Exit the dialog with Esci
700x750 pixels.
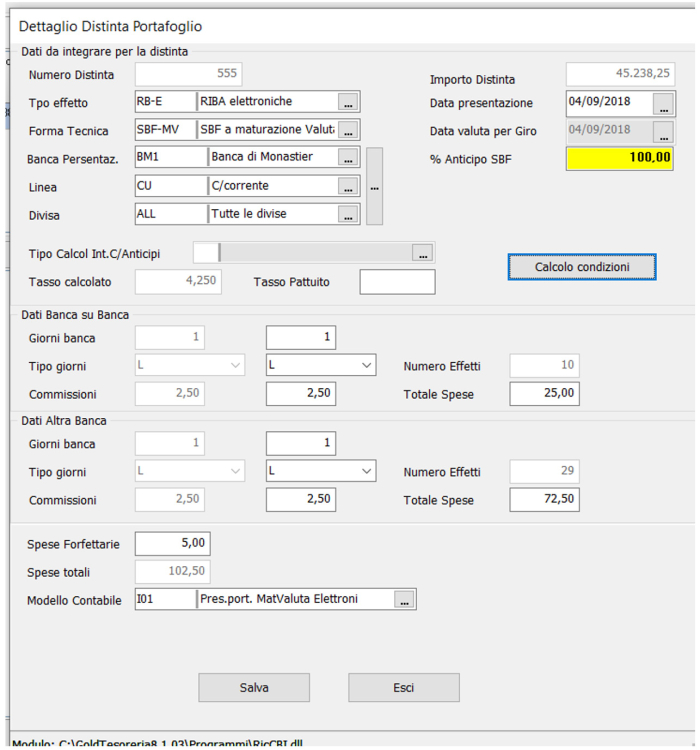403,688
